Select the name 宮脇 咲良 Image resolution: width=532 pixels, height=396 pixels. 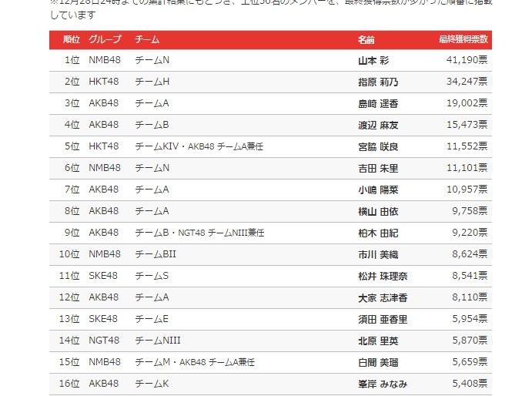(378, 146)
